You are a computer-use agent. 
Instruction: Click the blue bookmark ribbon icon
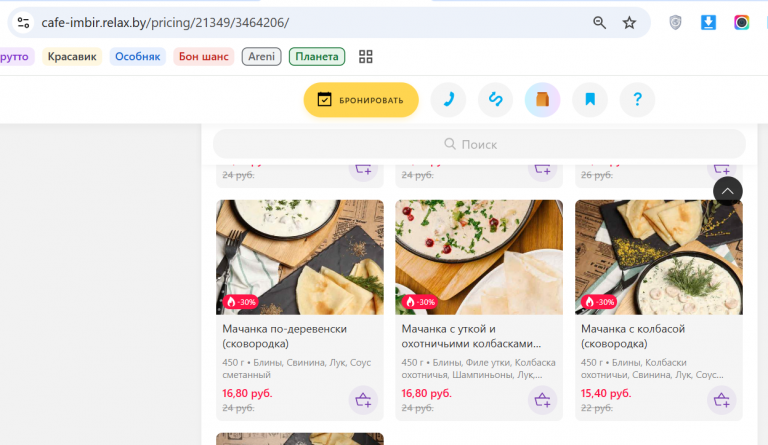590,100
